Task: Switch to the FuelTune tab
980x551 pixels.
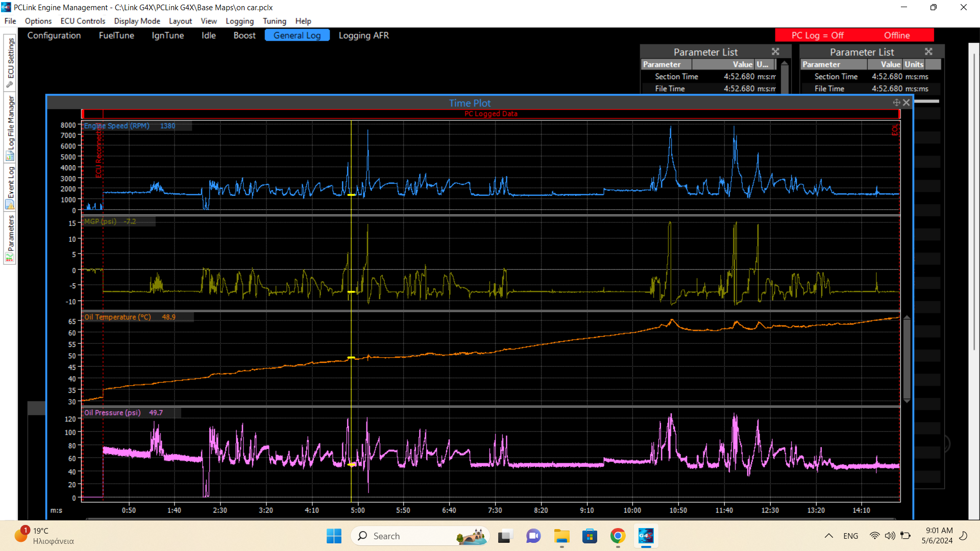Action: coord(116,35)
